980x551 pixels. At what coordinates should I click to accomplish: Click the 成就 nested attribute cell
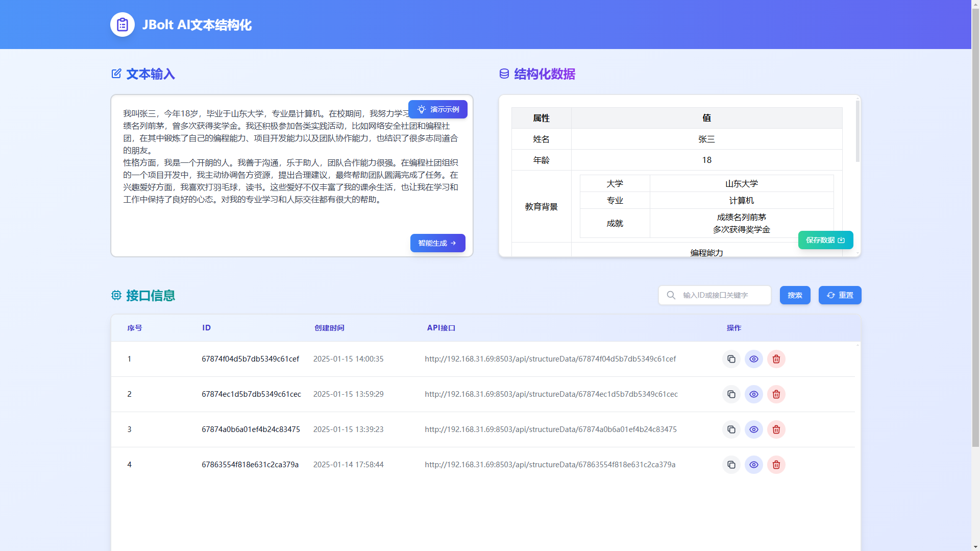[615, 223]
